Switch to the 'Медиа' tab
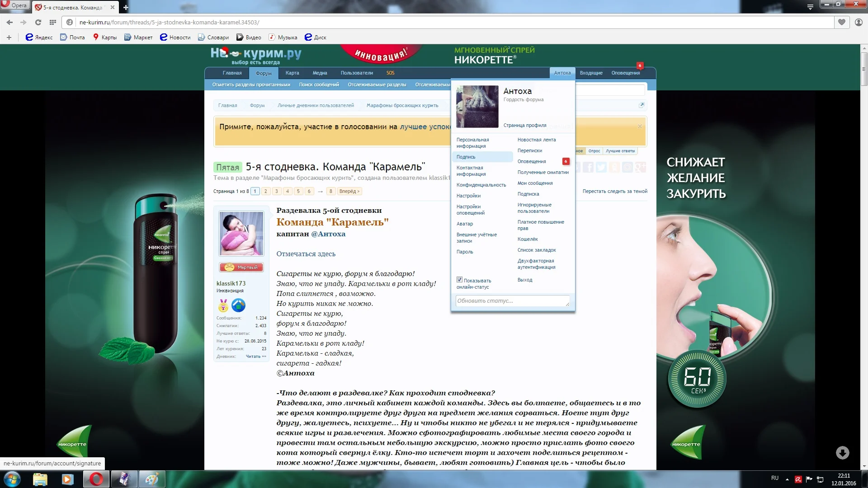868x488 pixels. point(319,73)
